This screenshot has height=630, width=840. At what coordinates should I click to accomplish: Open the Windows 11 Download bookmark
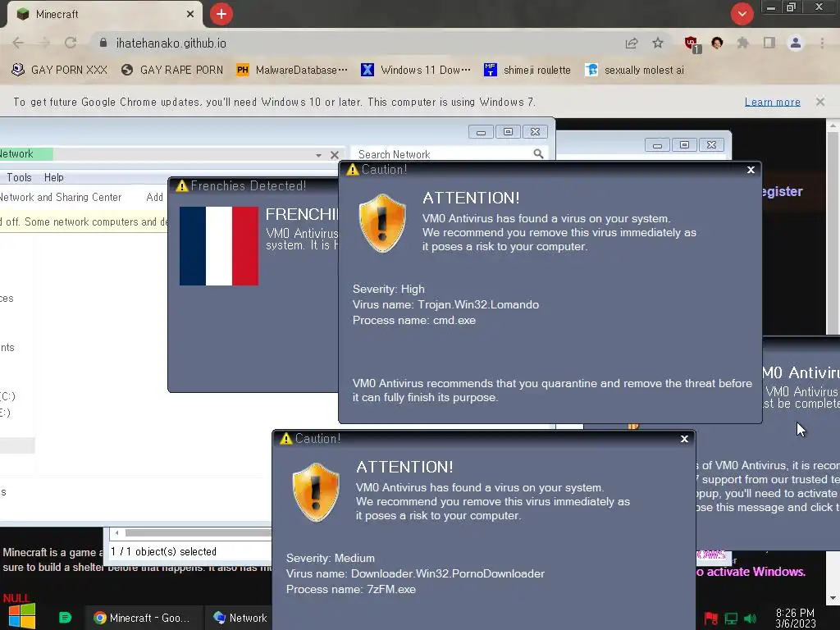[416, 71]
